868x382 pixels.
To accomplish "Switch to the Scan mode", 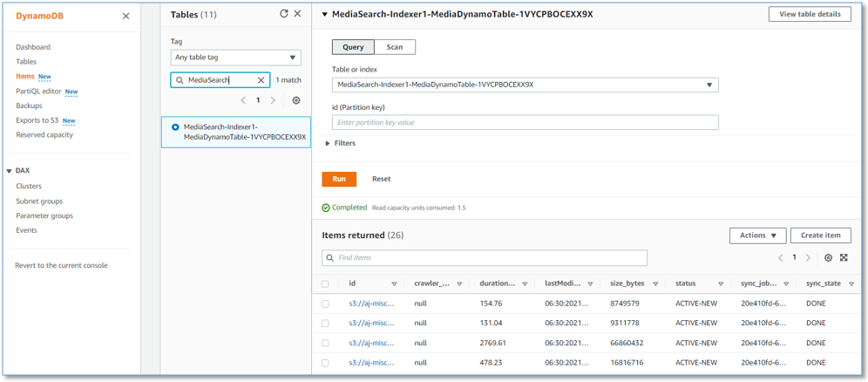I will (x=395, y=47).
